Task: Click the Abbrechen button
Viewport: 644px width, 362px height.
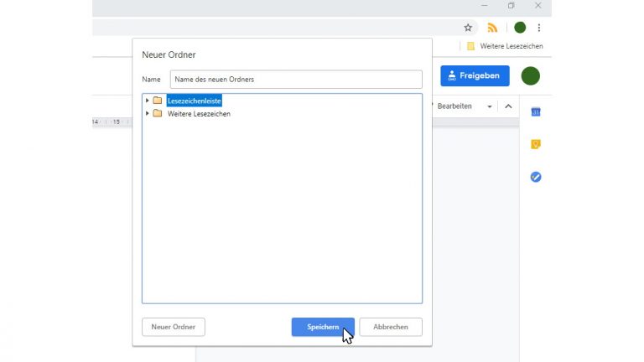Action: 391,327
